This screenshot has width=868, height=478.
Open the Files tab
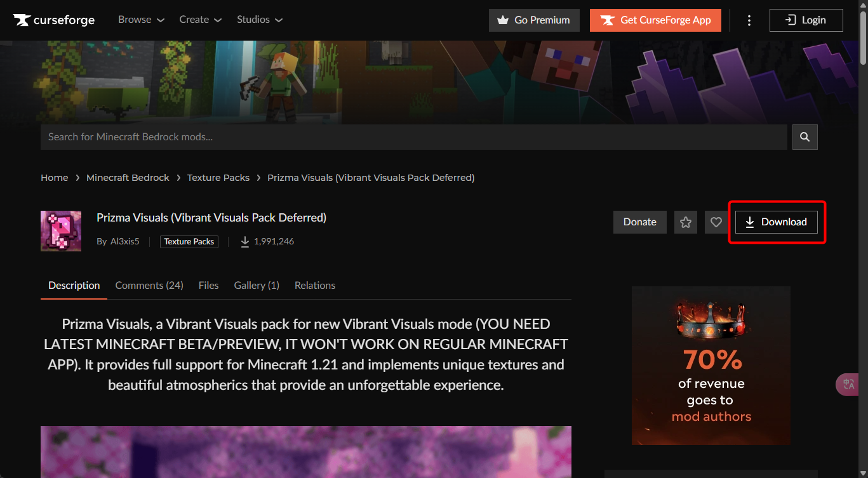[208, 286]
